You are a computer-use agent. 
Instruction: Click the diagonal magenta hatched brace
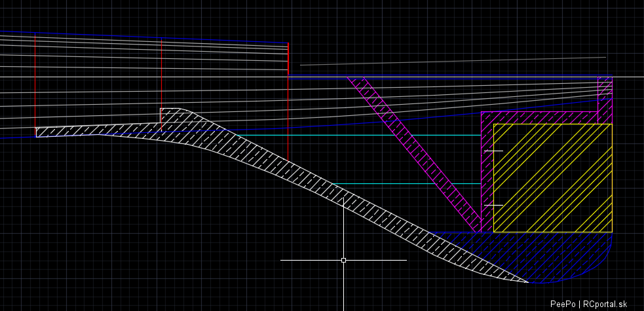pos(414,154)
